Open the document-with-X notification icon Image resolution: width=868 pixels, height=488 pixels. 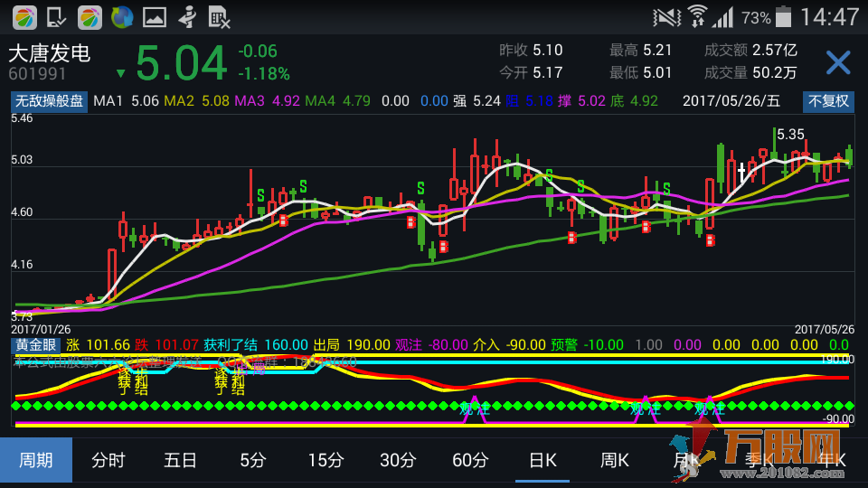(x=219, y=18)
